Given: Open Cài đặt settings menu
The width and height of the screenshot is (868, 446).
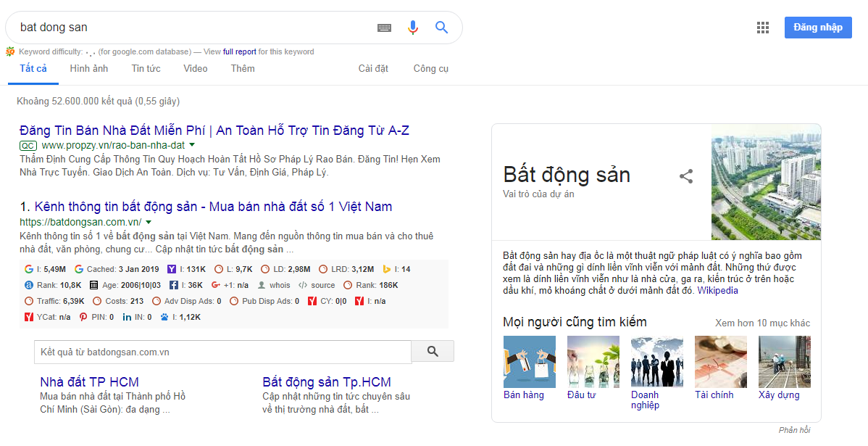Looking at the screenshot, I should click(x=373, y=69).
